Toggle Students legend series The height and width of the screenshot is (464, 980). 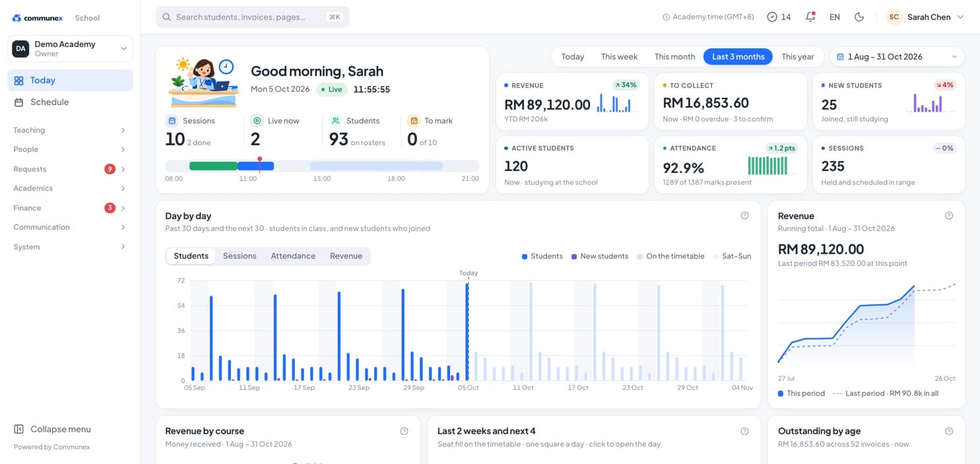coord(542,256)
